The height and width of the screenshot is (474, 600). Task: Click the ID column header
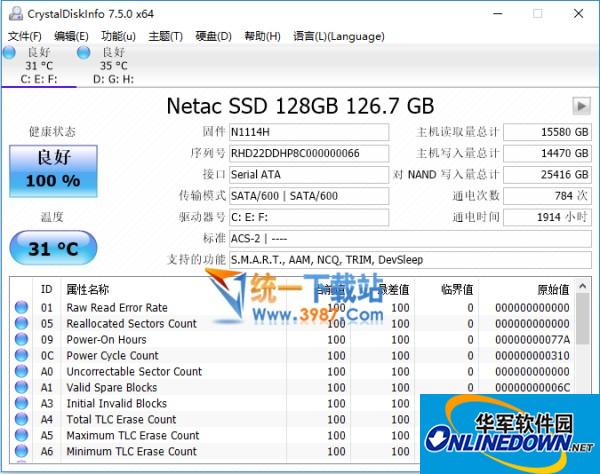point(46,289)
